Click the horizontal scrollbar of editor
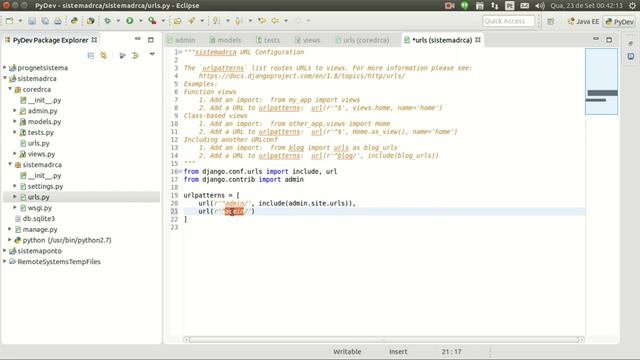640x360 pixels. [384, 340]
